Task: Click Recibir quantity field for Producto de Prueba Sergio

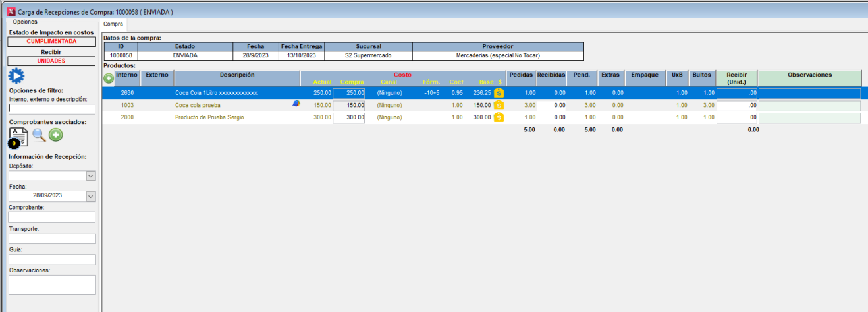Action: click(x=736, y=118)
